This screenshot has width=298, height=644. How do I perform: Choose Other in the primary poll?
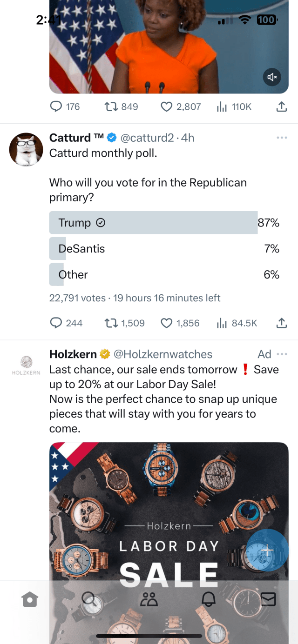(154, 274)
